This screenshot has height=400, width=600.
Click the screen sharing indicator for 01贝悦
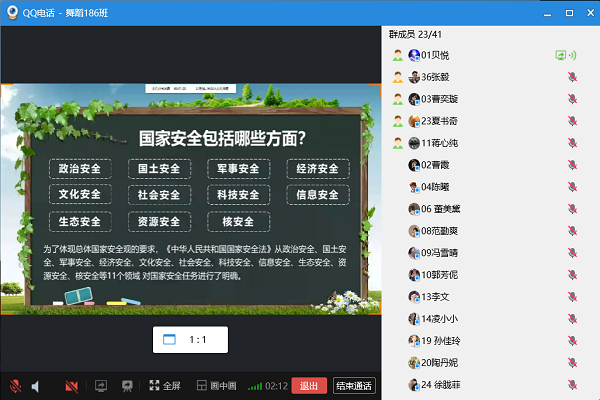coord(562,55)
